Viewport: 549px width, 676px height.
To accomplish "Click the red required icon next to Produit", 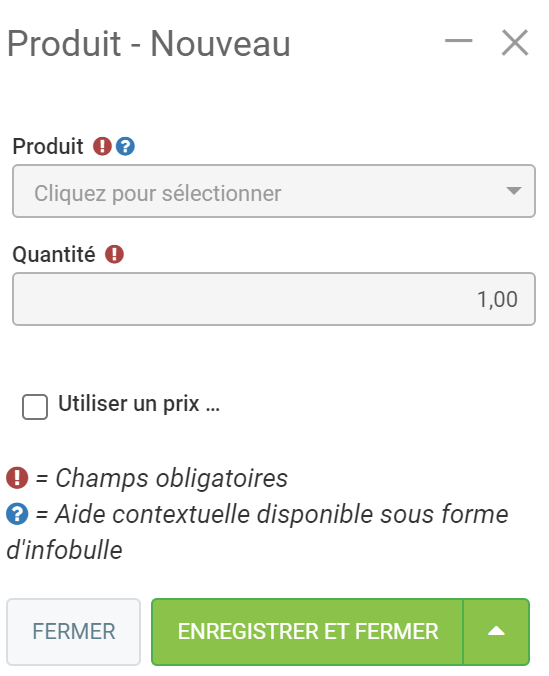I will [x=102, y=146].
